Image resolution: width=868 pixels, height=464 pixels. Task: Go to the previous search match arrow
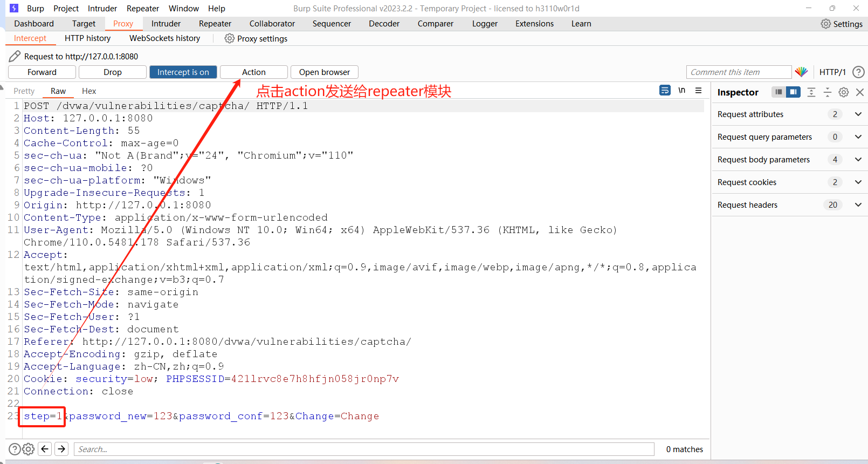coord(45,449)
